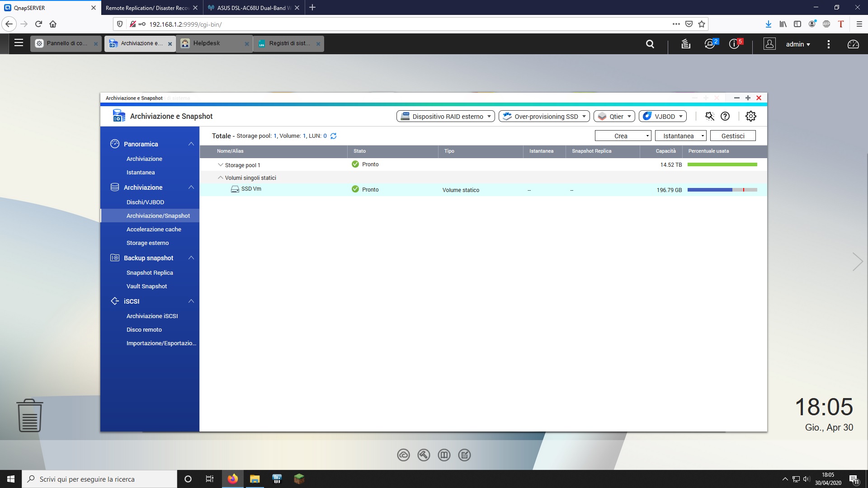Open storage global settings gear icon
The image size is (868, 488).
750,116
